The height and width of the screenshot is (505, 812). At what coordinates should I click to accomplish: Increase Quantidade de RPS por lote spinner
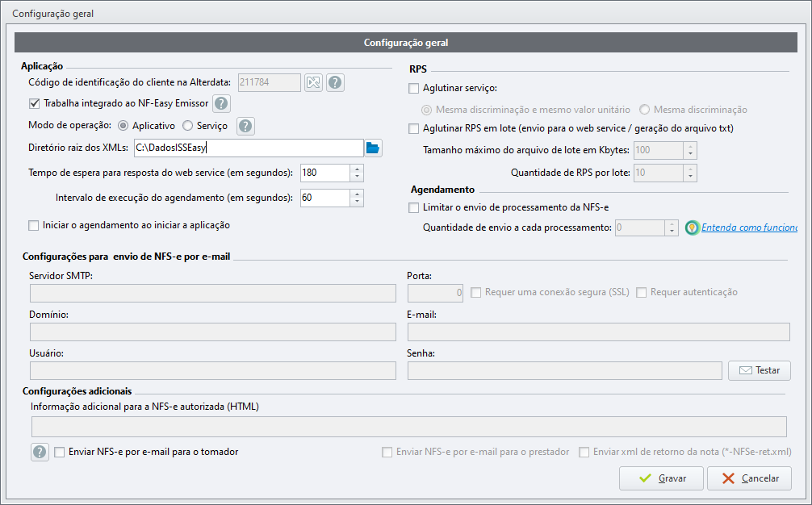[x=690, y=169]
